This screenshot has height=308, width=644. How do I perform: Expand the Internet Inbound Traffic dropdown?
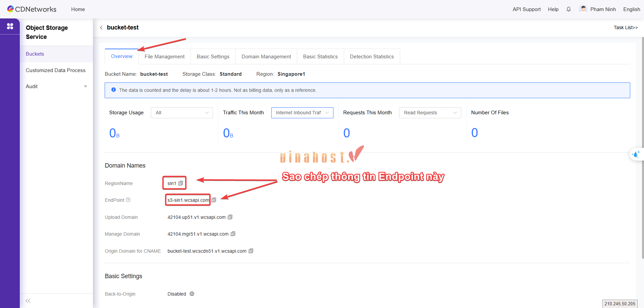(302, 113)
